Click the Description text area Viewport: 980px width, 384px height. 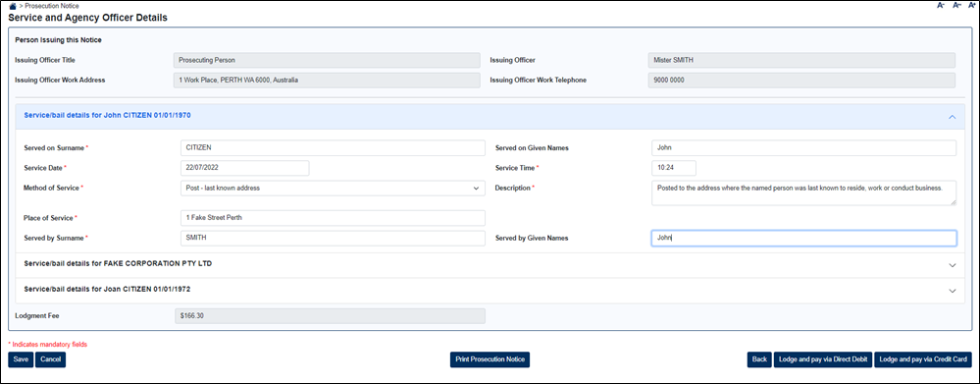[803, 192]
